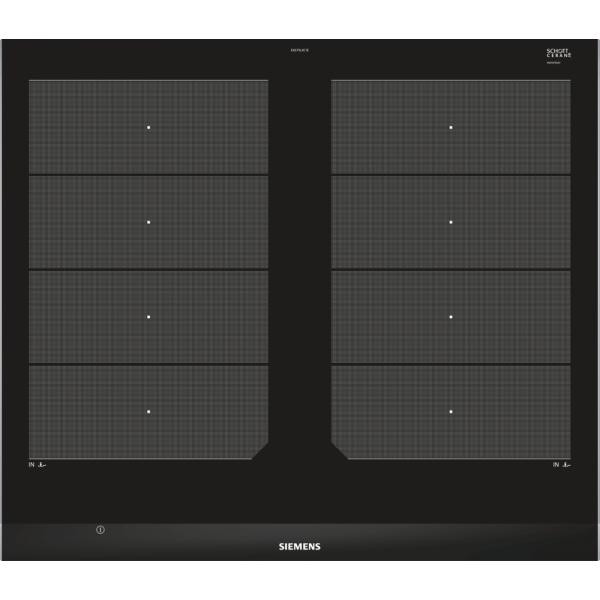This screenshot has width=600, height=600.
Task: Click the small model text at top center
Action: pos(299,52)
